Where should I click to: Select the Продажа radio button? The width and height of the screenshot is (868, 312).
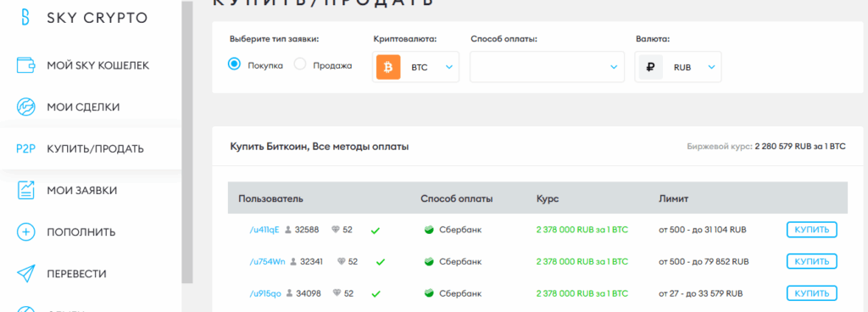tap(300, 64)
